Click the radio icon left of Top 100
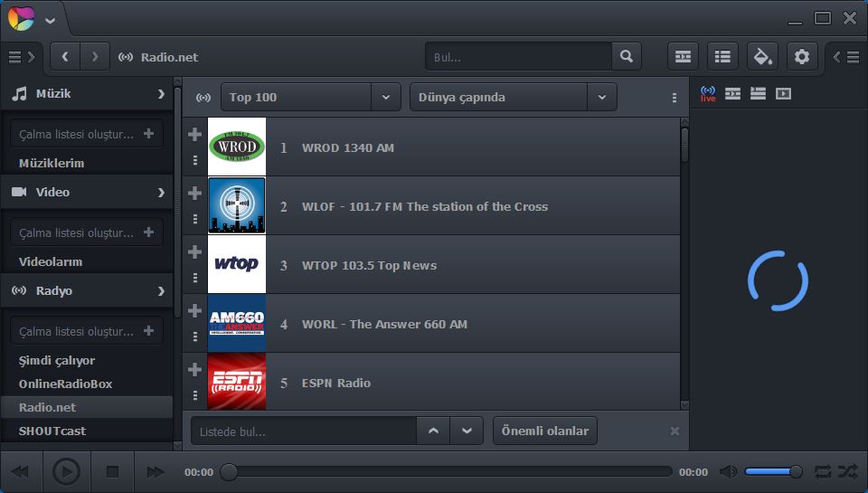The height and width of the screenshot is (493, 868). click(203, 98)
